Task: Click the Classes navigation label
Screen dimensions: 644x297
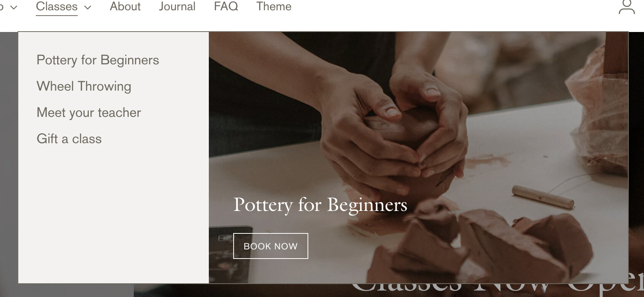Action: 57,6
